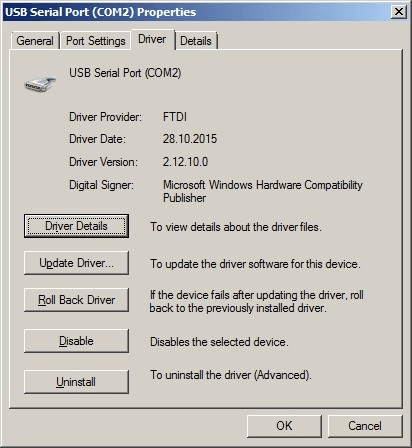Image resolution: width=412 pixels, height=448 pixels.
Task: Go to the Details tab
Action: pos(196,41)
